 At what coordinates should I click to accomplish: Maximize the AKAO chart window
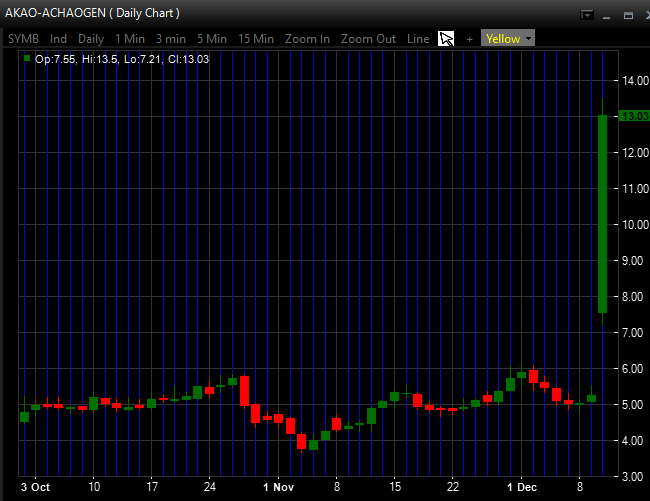(628, 15)
